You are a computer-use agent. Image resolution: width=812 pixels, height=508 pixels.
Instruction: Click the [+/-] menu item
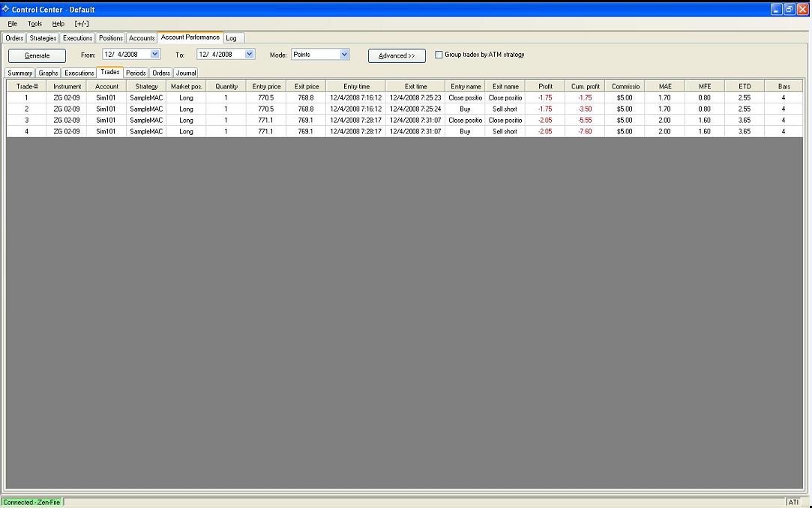pyautogui.click(x=82, y=24)
